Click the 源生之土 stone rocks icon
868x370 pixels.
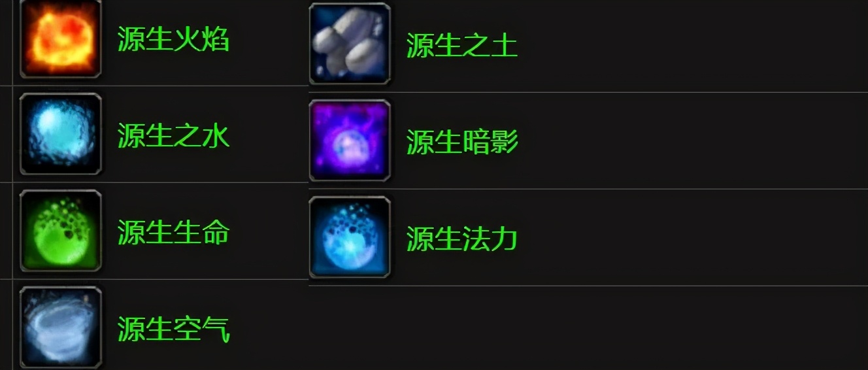[x=350, y=44]
